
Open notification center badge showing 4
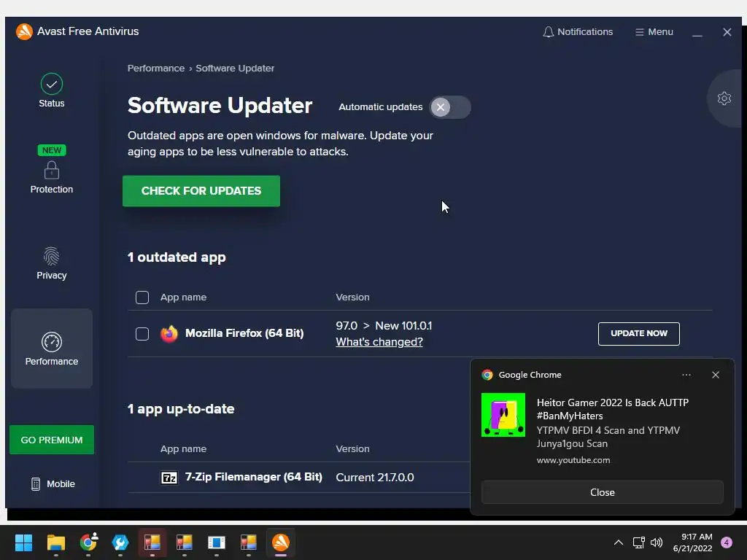[727, 542]
